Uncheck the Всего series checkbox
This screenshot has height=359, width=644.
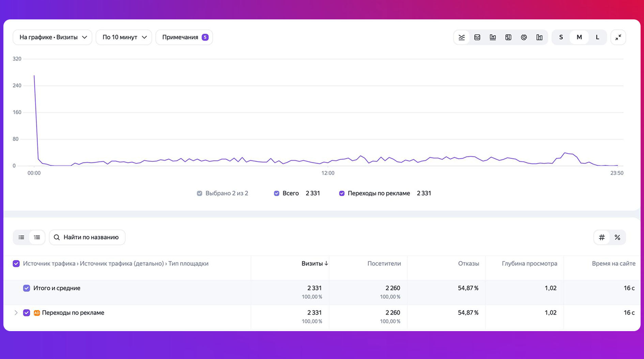pyautogui.click(x=277, y=193)
